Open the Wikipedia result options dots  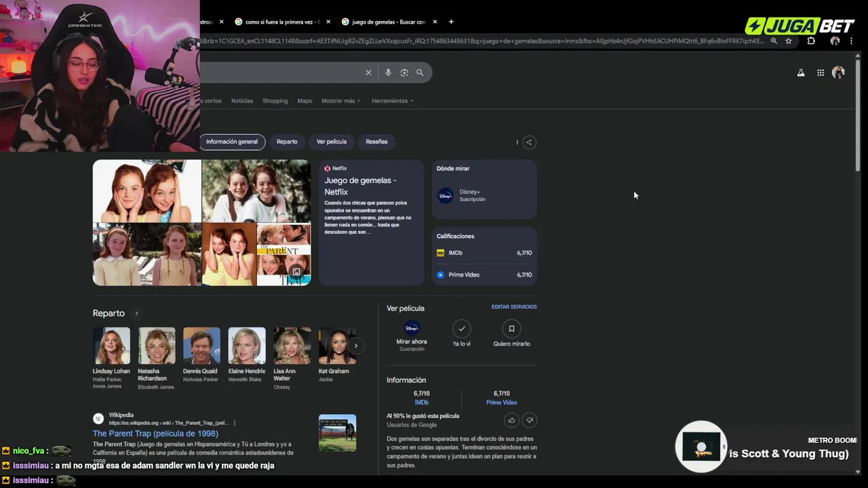(235, 423)
